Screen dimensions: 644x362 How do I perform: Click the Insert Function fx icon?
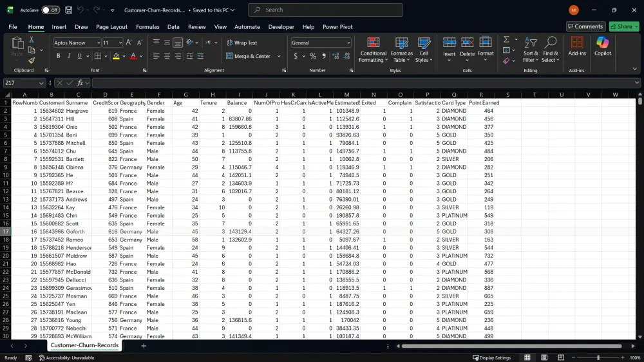click(x=80, y=83)
